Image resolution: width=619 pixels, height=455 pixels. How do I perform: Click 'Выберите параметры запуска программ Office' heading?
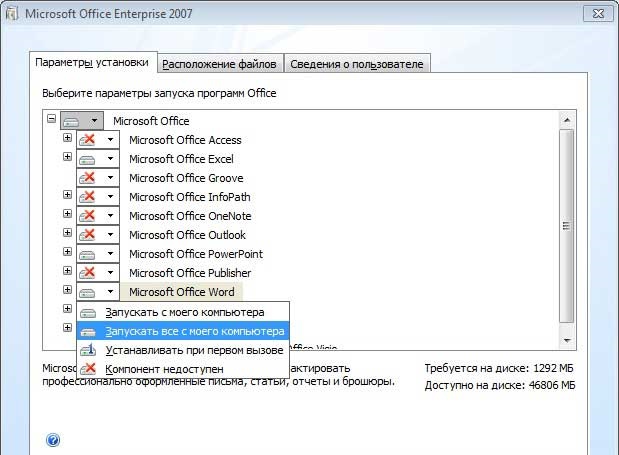(x=159, y=93)
